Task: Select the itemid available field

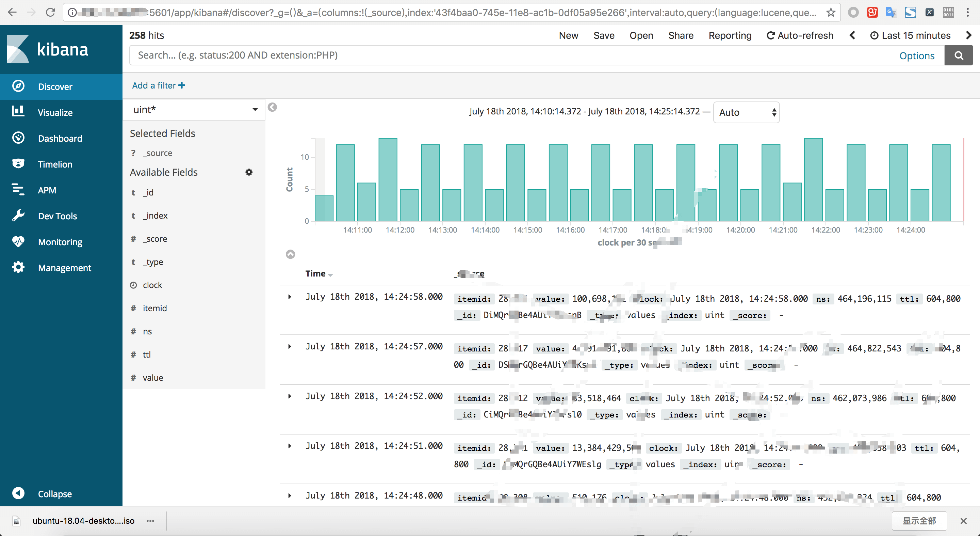Action: [154, 308]
